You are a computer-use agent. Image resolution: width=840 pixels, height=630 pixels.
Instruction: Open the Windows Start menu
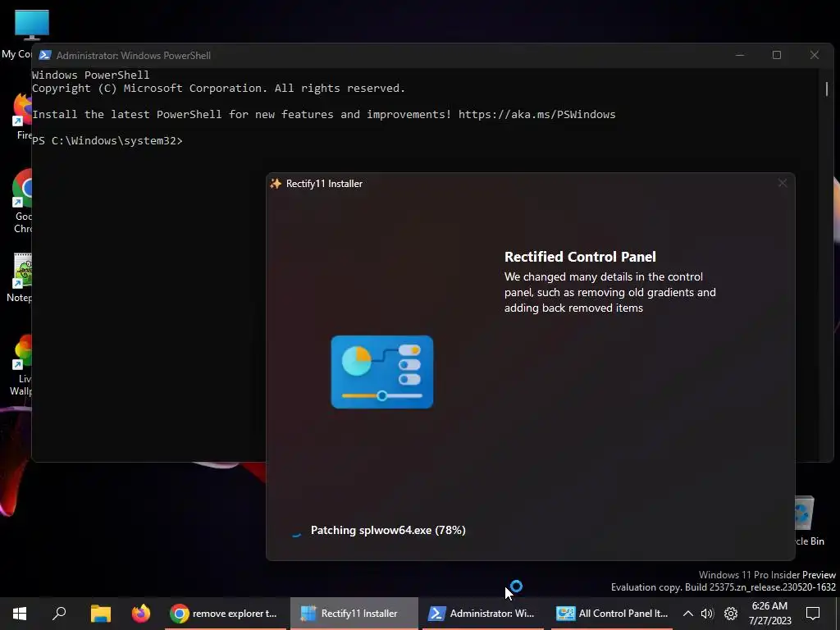[x=20, y=613]
